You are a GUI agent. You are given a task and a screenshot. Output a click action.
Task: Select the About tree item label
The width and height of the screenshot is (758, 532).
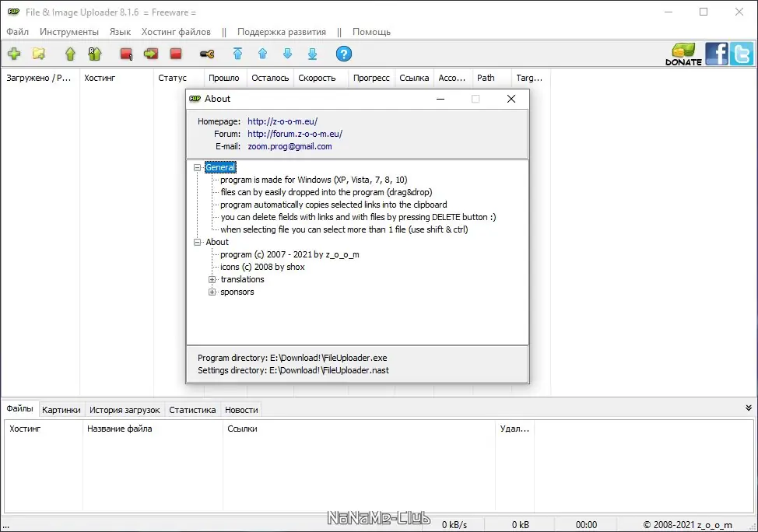pyautogui.click(x=217, y=242)
